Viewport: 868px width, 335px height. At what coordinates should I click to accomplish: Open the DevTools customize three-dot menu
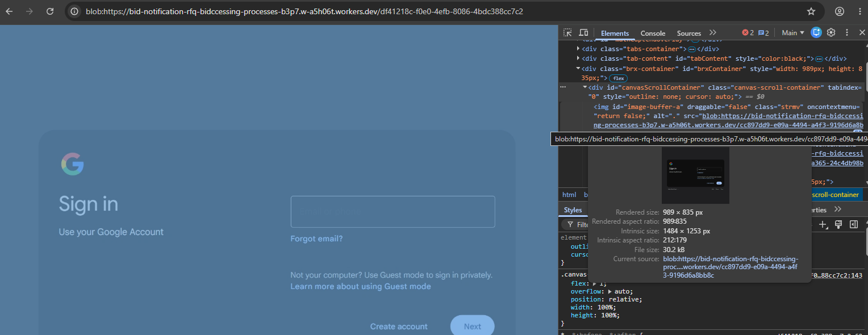(x=847, y=32)
